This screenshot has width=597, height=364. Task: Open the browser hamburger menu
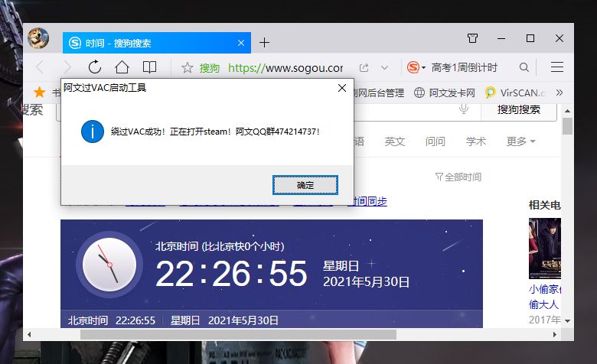(557, 67)
